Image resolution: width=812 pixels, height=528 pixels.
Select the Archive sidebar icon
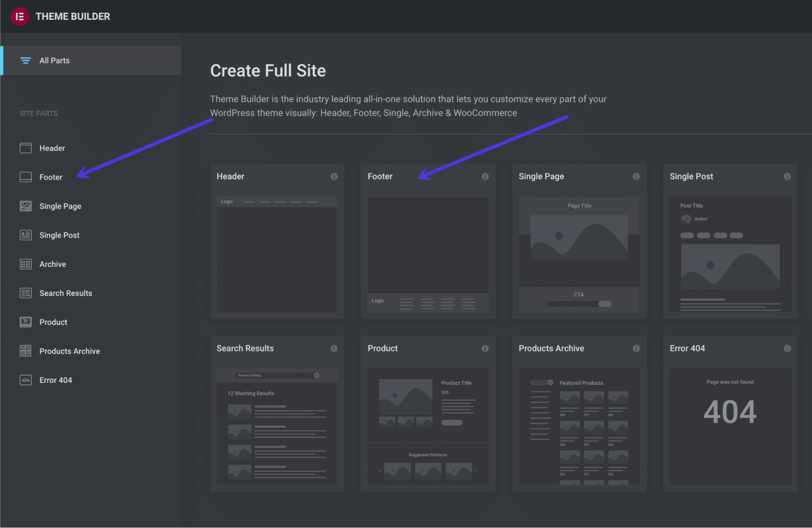click(25, 264)
